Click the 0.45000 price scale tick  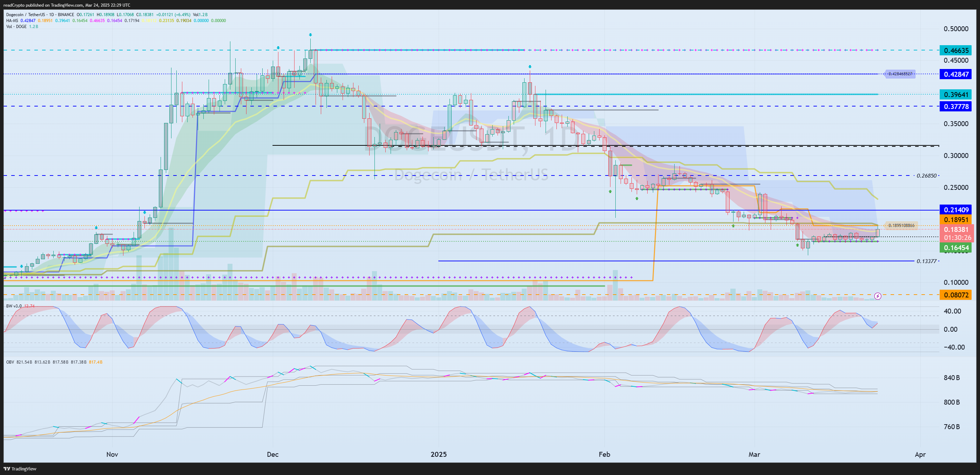pyautogui.click(x=956, y=60)
